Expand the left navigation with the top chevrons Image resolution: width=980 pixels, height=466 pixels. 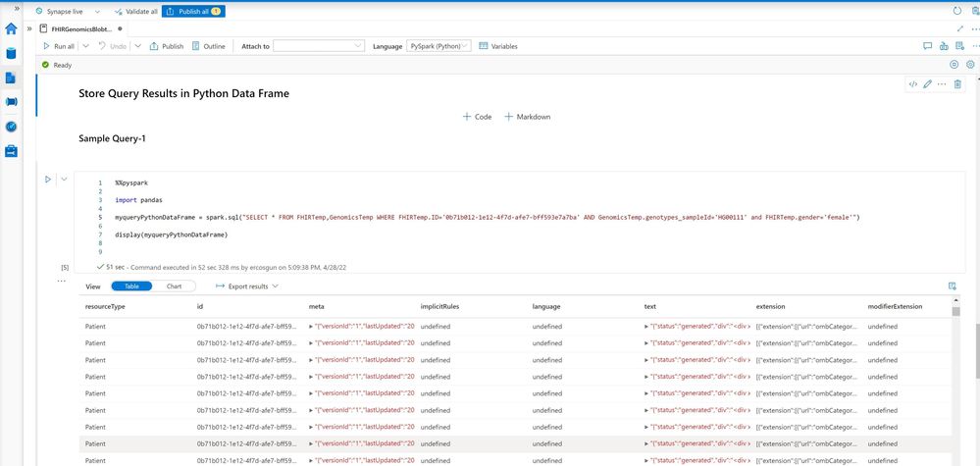17,9
